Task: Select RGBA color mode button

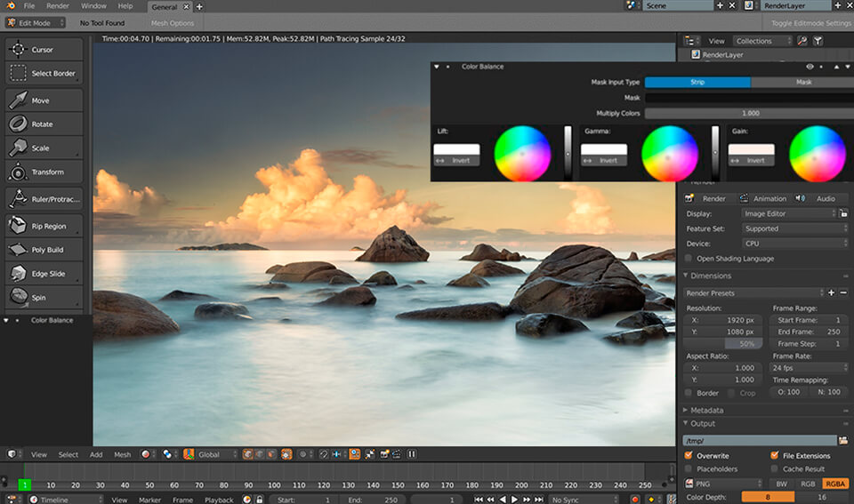Action: point(834,484)
